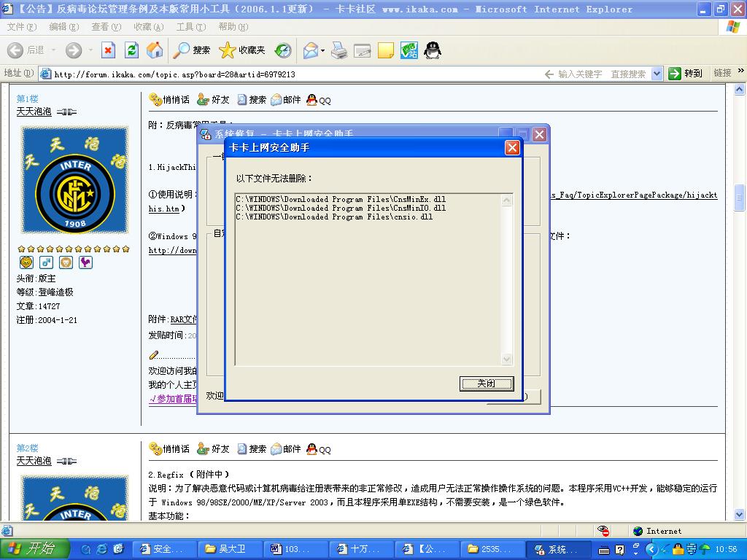This screenshot has width=747, height=560.
Task: Click QQ icon in second post
Action: tap(319, 449)
